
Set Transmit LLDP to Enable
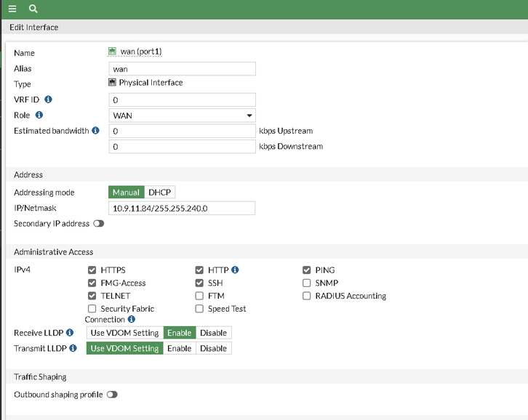click(179, 348)
